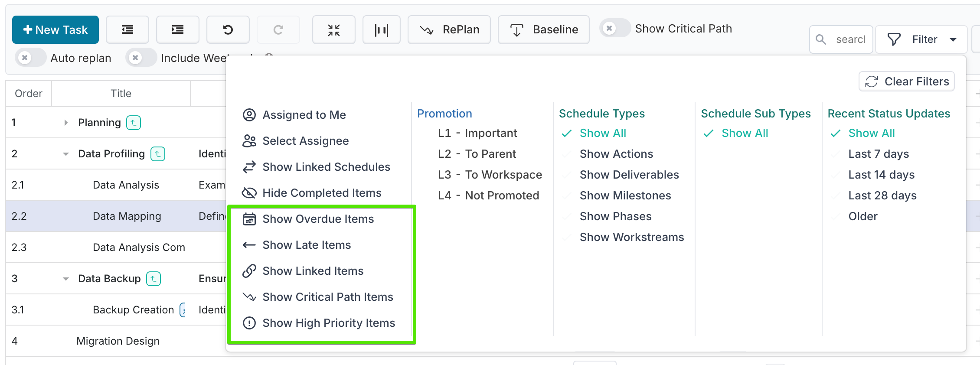Open the Filter dropdown
This screenshot has height=365, width=980.
921,39
